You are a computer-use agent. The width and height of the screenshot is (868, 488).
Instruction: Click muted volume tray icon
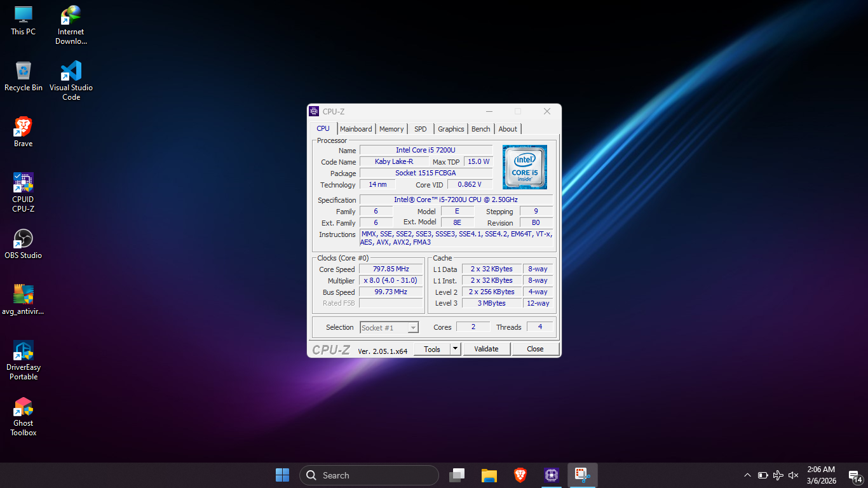tap(793, 475)
